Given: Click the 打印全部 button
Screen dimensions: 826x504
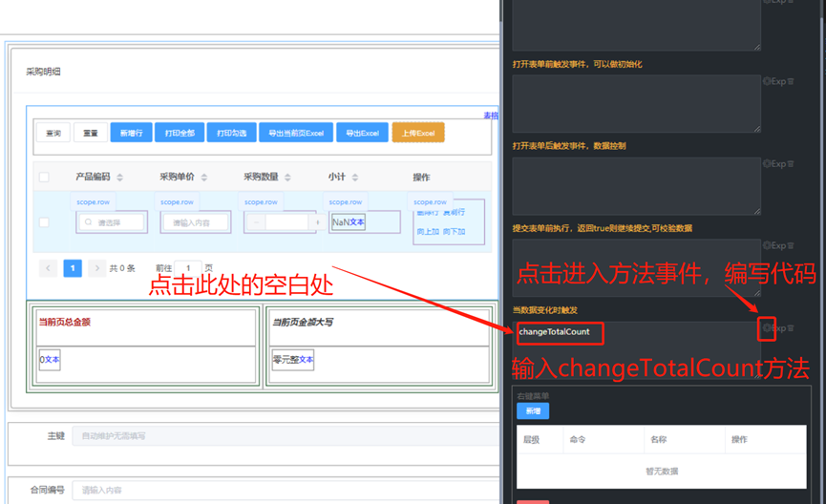Looking at the screenshot, I should [x=180, y=133].
